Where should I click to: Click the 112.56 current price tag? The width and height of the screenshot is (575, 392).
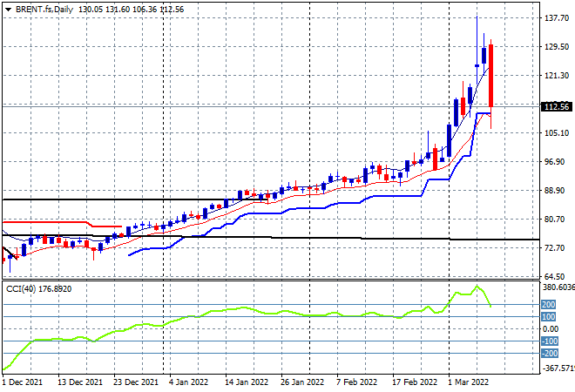(x=556, y=106)
